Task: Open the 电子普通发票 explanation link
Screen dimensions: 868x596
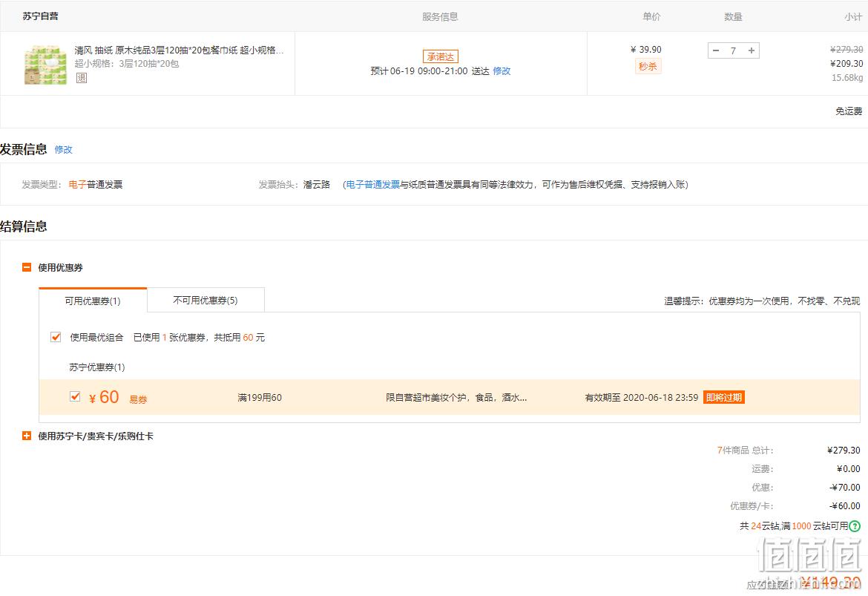Action: click(x=373, y=185)
